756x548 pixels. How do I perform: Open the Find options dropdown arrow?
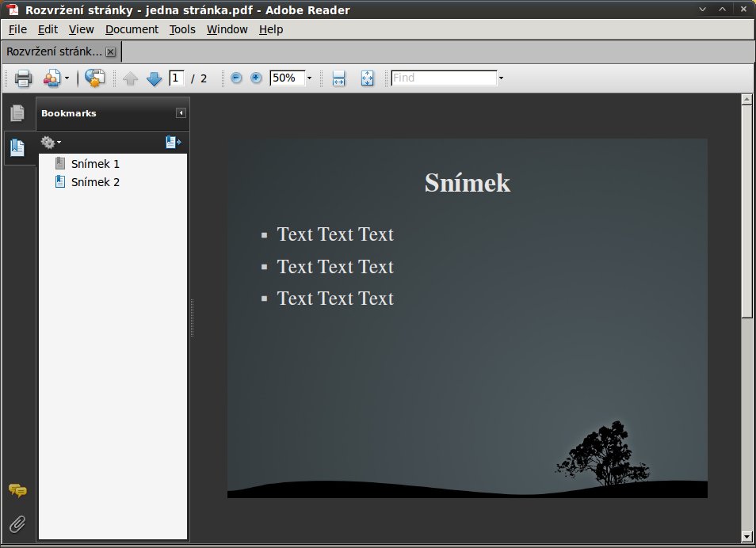[501, 78]
